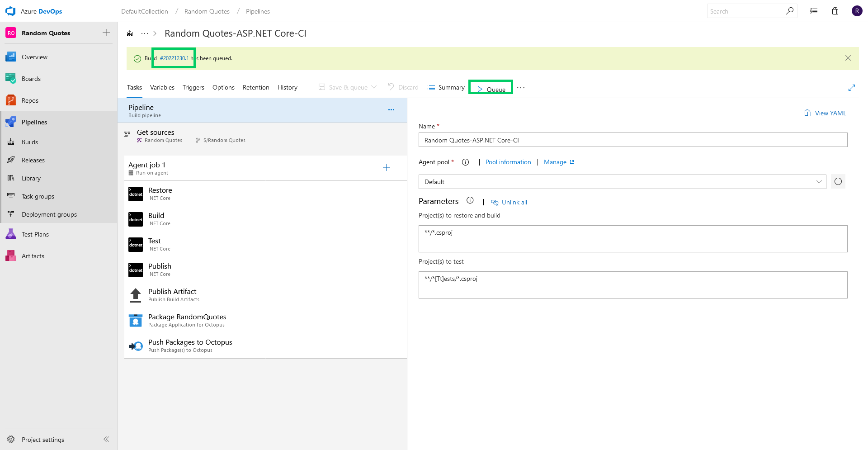Viewport: 868px width, 450px height.
Task: Click the Queue button
Action: coord(491,89)
